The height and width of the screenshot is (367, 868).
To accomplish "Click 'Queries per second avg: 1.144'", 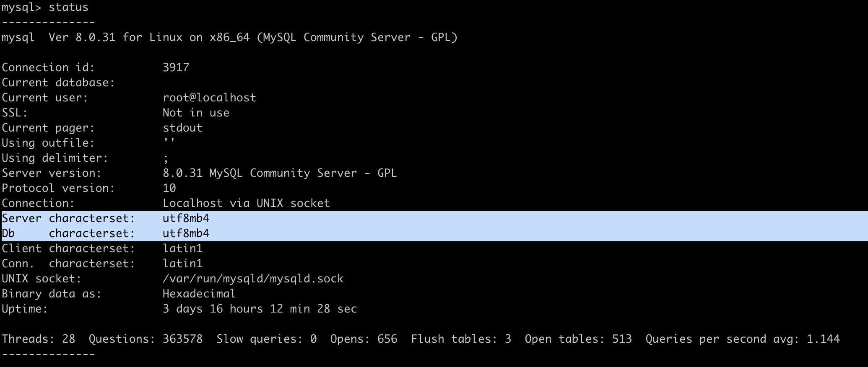I will tap(743, 339).
